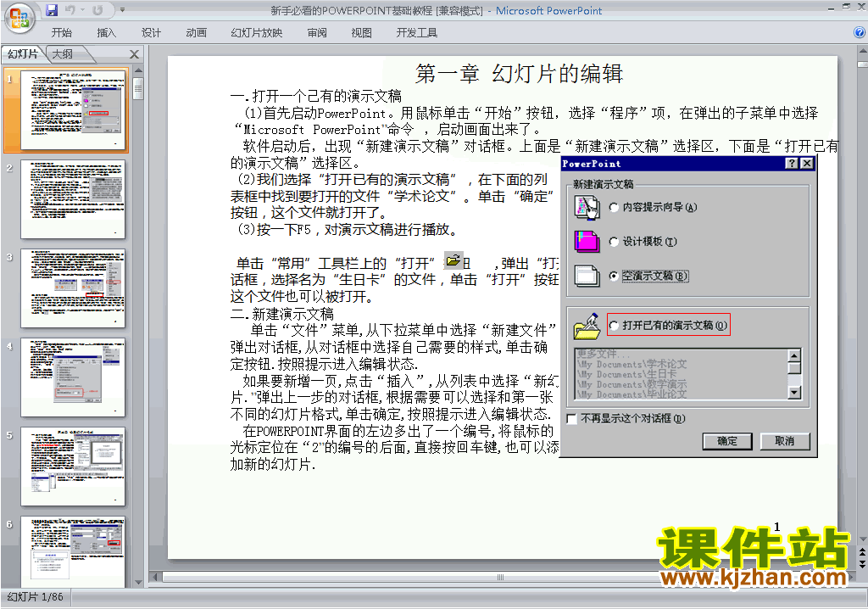Select \My Documents\学术论文 list entry
This screenshot has height=609, width=868.
[632, 364]
